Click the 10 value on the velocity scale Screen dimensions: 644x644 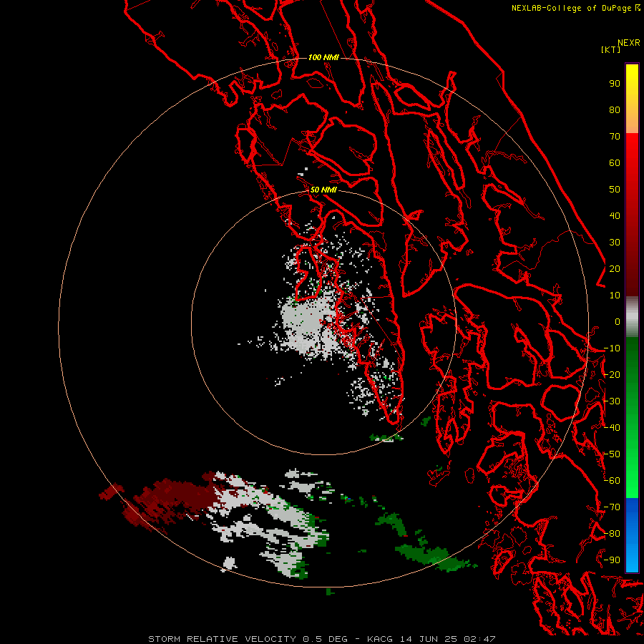pyautogui.click(x=615, y=296)
